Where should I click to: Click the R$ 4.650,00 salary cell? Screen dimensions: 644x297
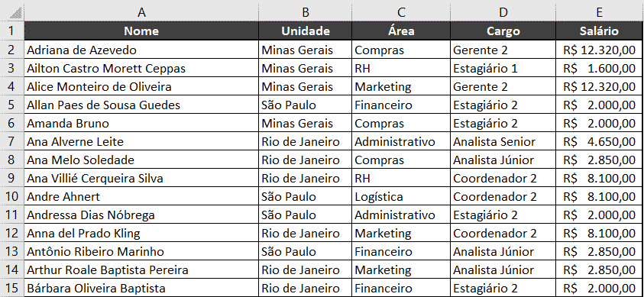(600, 142)
